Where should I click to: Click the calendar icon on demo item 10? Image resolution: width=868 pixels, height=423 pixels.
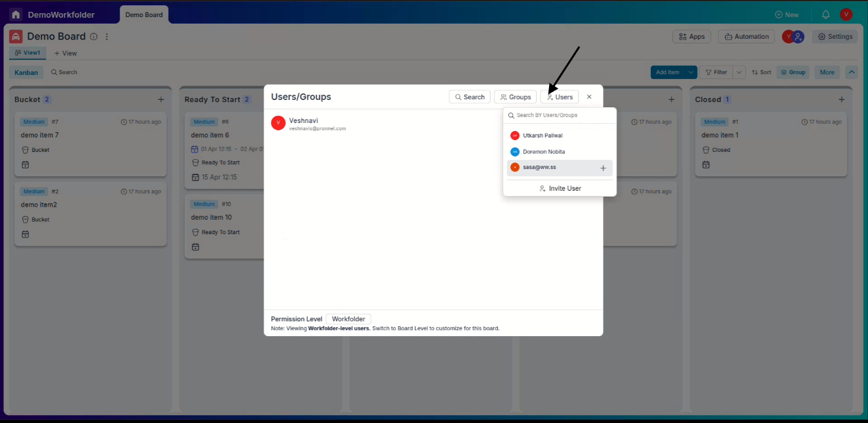click(195, 247)
